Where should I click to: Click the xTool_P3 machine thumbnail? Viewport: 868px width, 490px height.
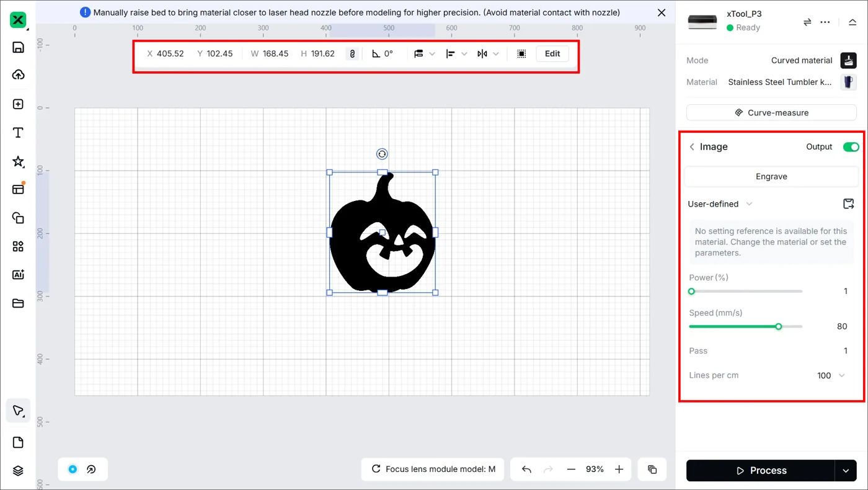click(702, 22)
